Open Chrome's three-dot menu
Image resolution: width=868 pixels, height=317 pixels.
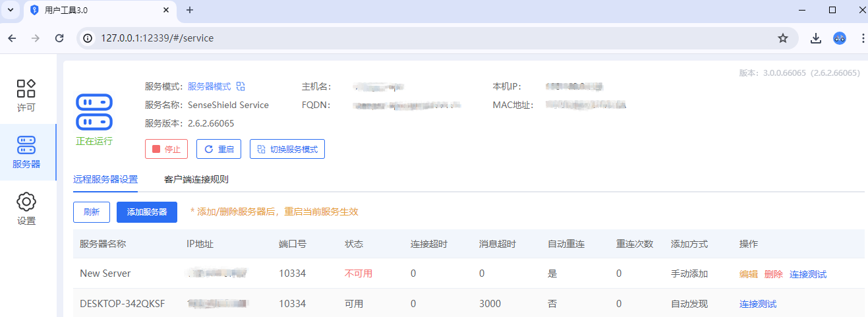863,38
